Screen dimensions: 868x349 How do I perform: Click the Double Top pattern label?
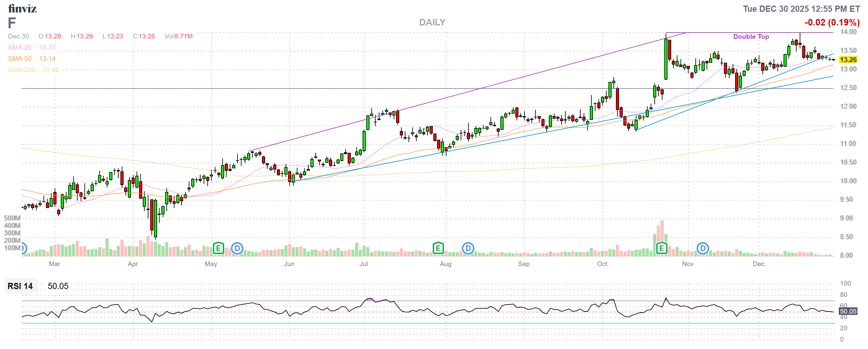click(751, 37)
